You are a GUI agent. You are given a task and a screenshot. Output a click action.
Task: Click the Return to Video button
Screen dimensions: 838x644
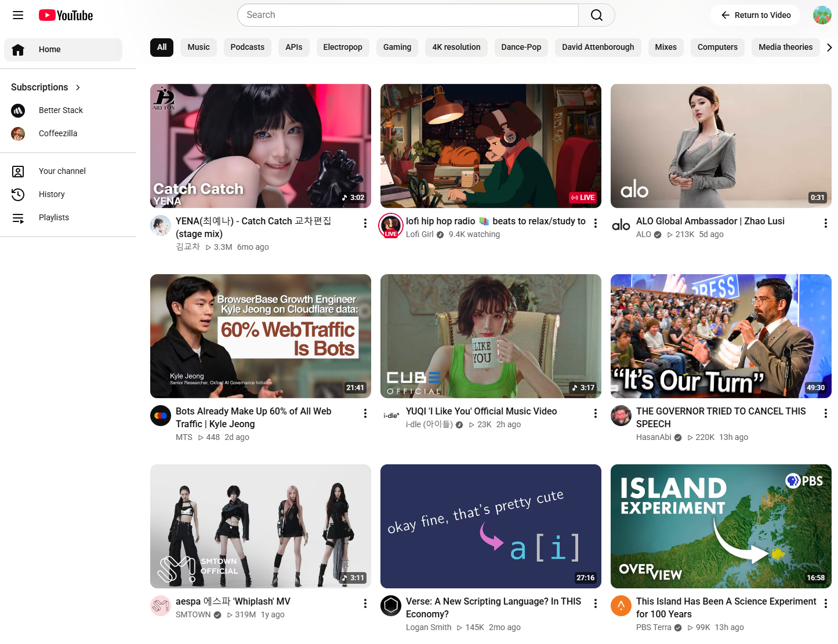tap(756, 15)
